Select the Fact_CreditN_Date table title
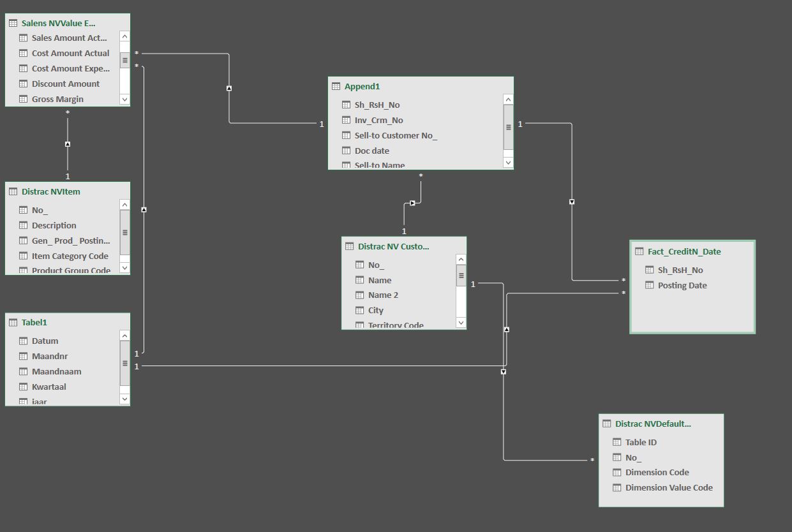792x532 pixels. pos(684,251)
